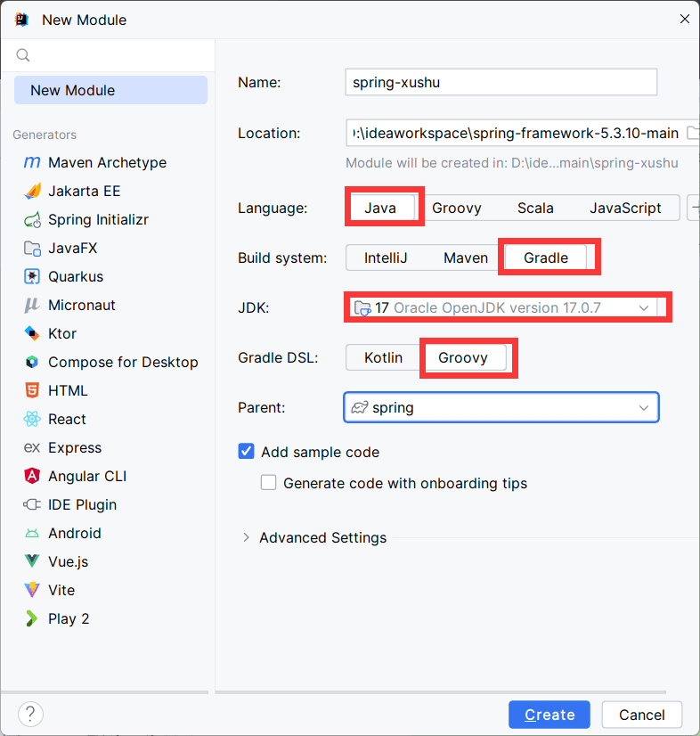The image size is (700, 736).
Task: Click the Compose for Desktop icon
Action: click(32, 362)
